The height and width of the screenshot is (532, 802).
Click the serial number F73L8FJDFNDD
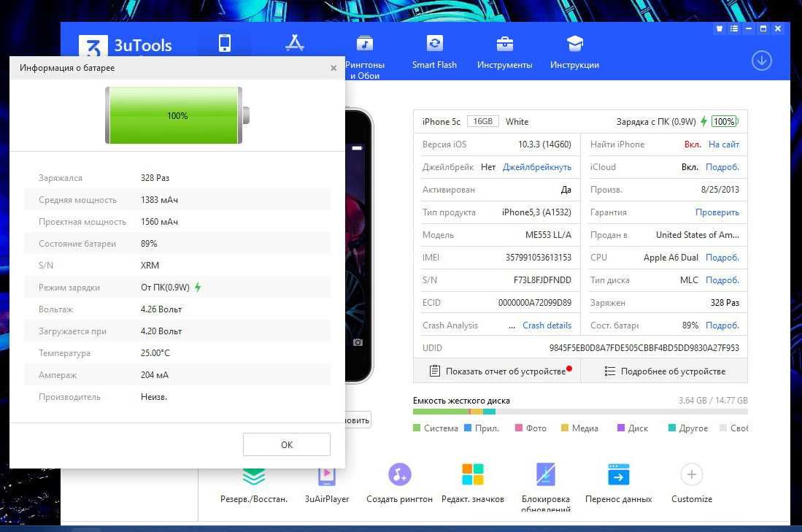[x=542, y=280]
